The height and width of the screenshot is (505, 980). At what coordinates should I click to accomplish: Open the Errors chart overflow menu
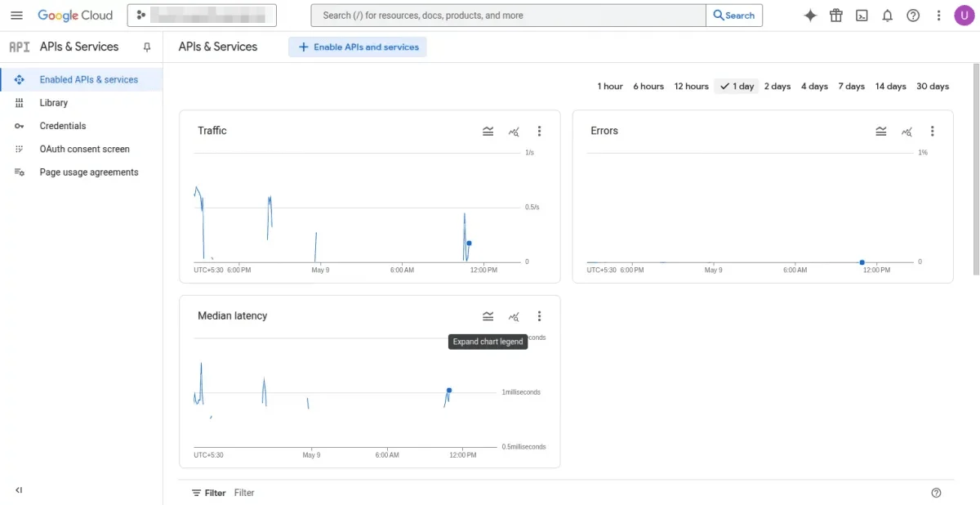[933, 131]
